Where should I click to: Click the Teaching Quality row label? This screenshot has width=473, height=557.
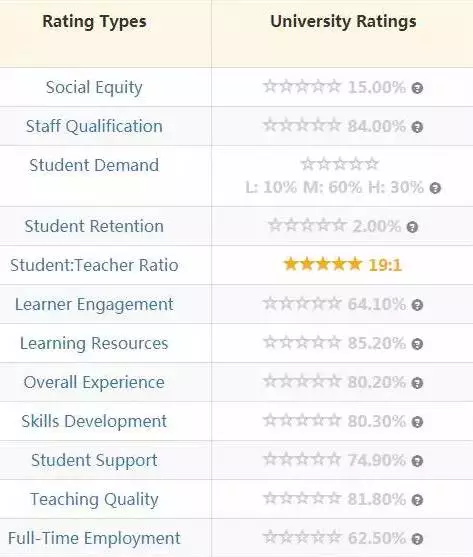click(x=94, y=499)
